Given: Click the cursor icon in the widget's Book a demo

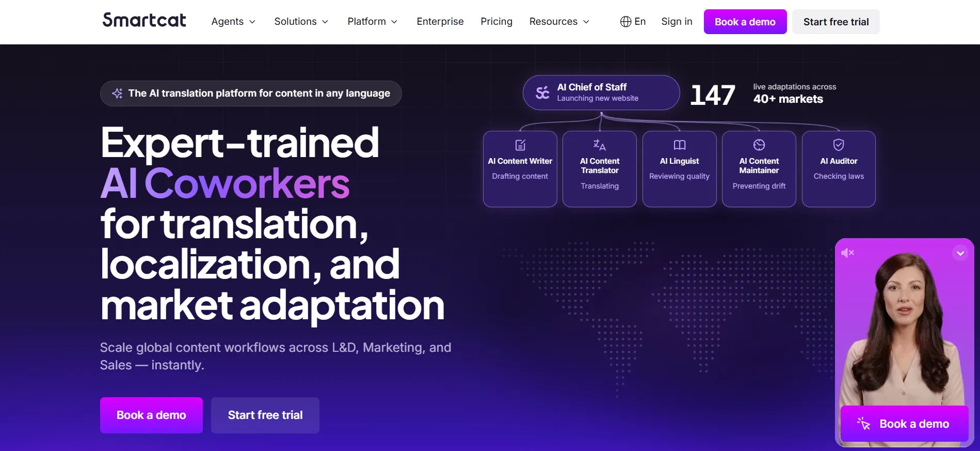Looking at the screenshot, I should (x=864, y=424).
